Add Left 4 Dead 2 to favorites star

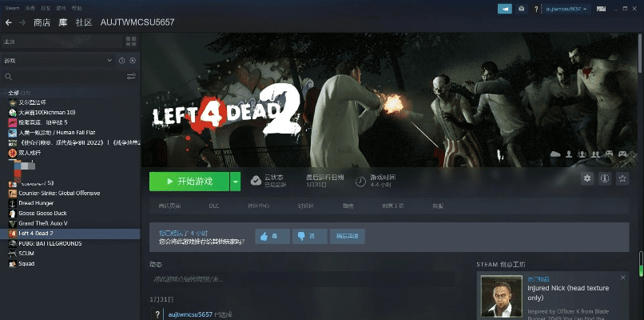[x=622, y=178]
